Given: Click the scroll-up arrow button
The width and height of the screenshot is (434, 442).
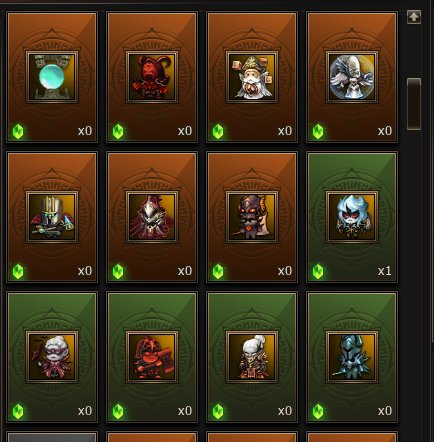Looking at the screenshot, I should coord(414,17).
